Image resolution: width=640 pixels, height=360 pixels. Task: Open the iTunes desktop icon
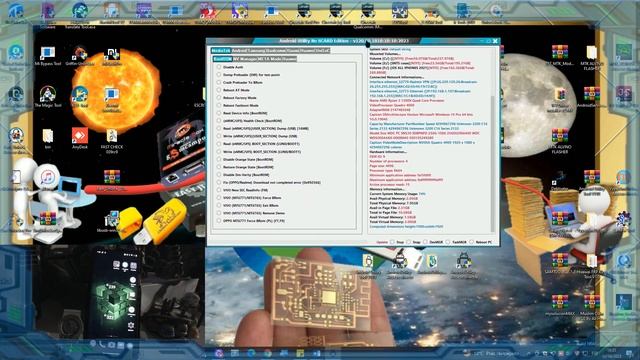click(x=47, y=180)
